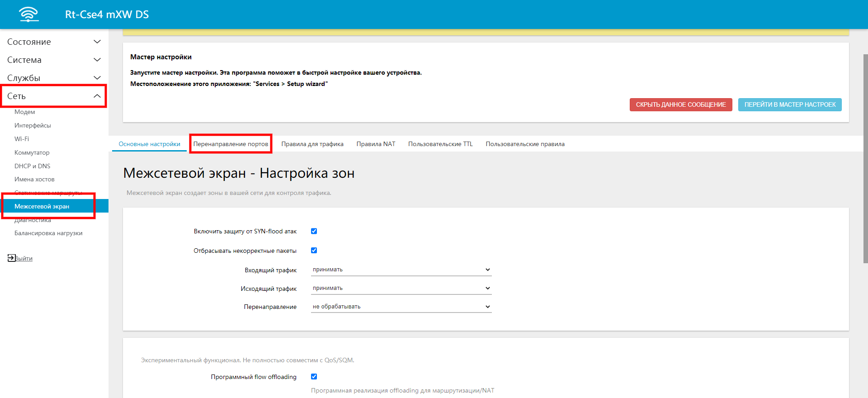Select Межсетевой экран in sidebar
The width and height of the screenshot is (868, 398).
(x=54, y=206)
